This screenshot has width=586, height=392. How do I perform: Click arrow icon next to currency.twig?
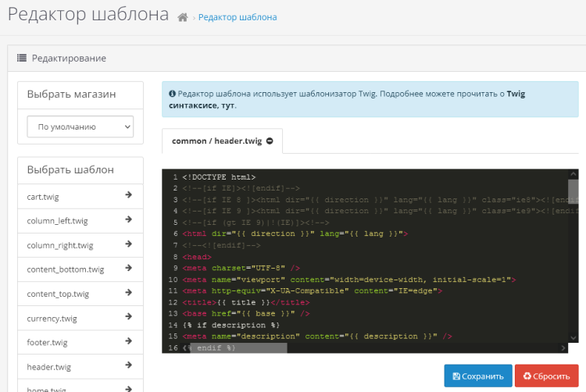129,317
